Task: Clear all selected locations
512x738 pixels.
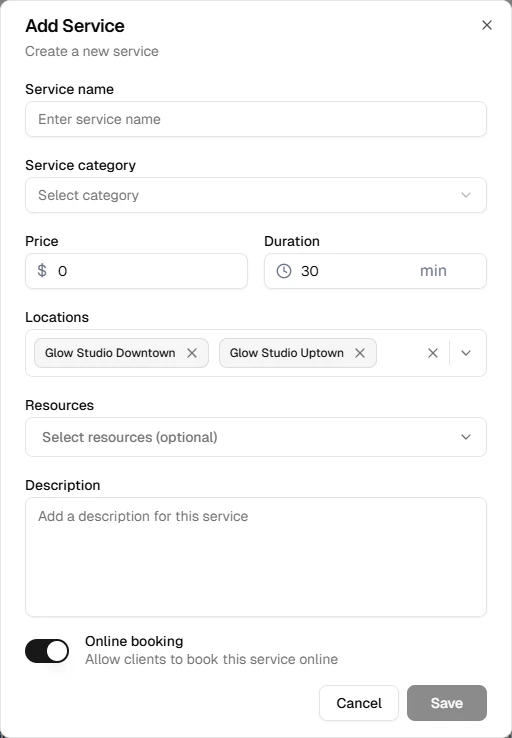Action: click(x=433, y=353)
